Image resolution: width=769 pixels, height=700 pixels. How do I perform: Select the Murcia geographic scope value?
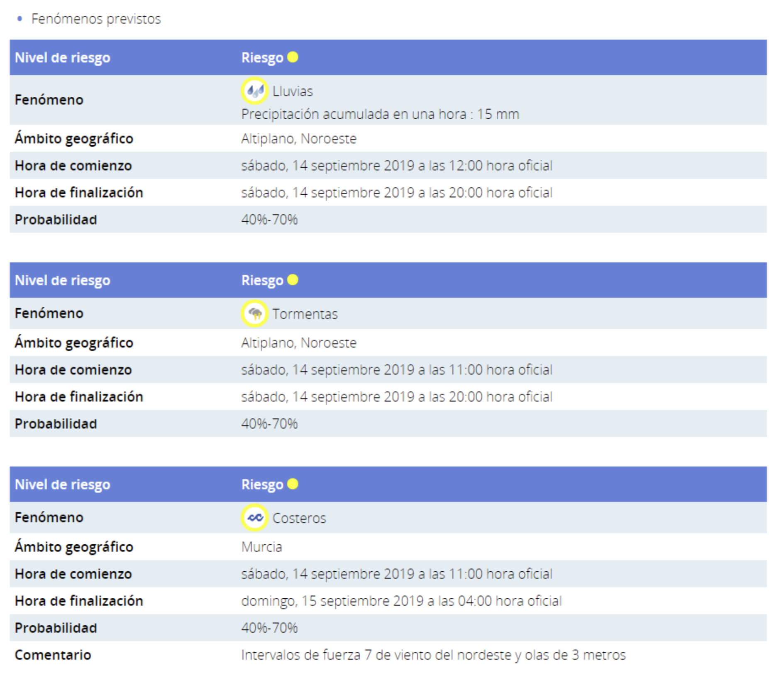261,547
